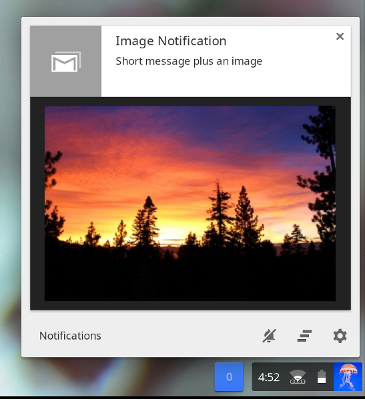Click the "Image Notification" title text
This screenshot has width=365, height=400.
[171, 41]
